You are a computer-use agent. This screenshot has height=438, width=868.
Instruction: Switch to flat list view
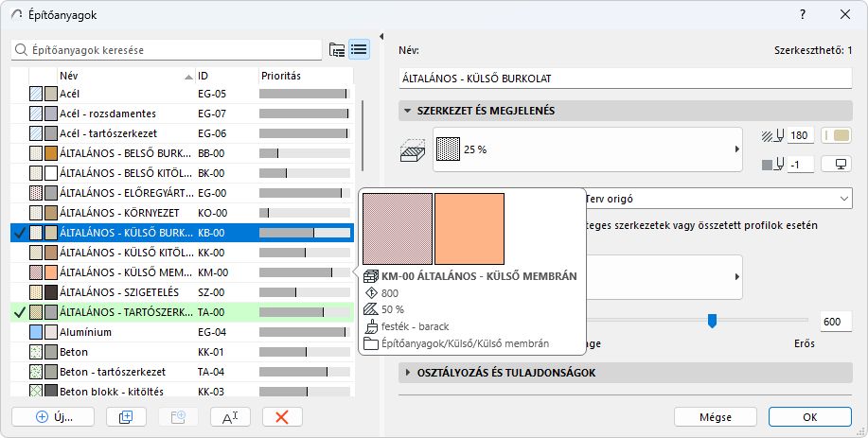pyautogui.click(x=360, y=50)
